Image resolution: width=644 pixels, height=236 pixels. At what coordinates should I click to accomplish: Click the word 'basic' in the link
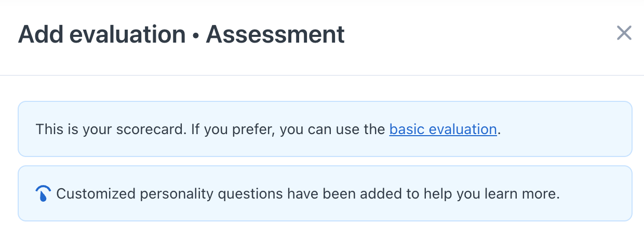click(x=405, y=129)
